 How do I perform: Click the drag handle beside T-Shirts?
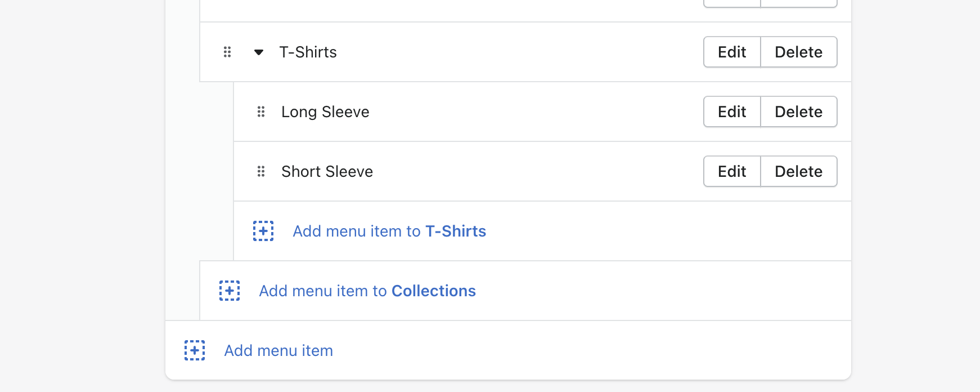[227, 52]
